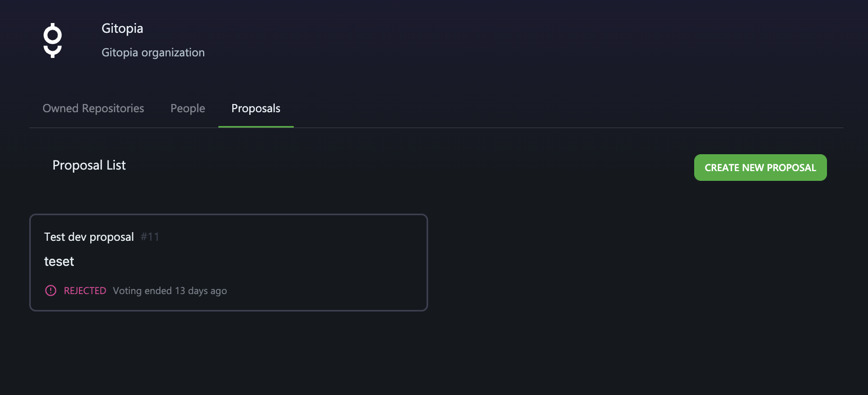Screen dimensions: 868x395
Task: Open the People tab
Action: (188, 109)
